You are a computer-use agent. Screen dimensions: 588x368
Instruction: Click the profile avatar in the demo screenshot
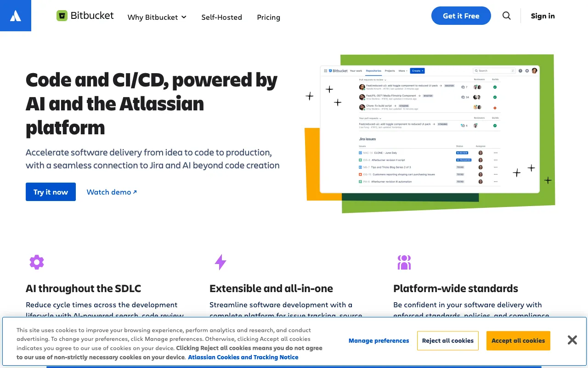coord(535,71)
